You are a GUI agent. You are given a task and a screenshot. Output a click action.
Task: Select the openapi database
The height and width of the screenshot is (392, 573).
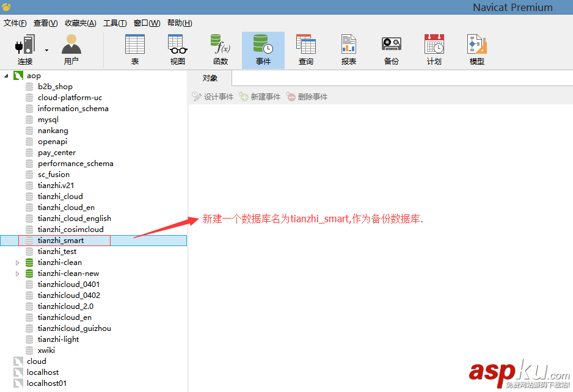click(53, 142)
